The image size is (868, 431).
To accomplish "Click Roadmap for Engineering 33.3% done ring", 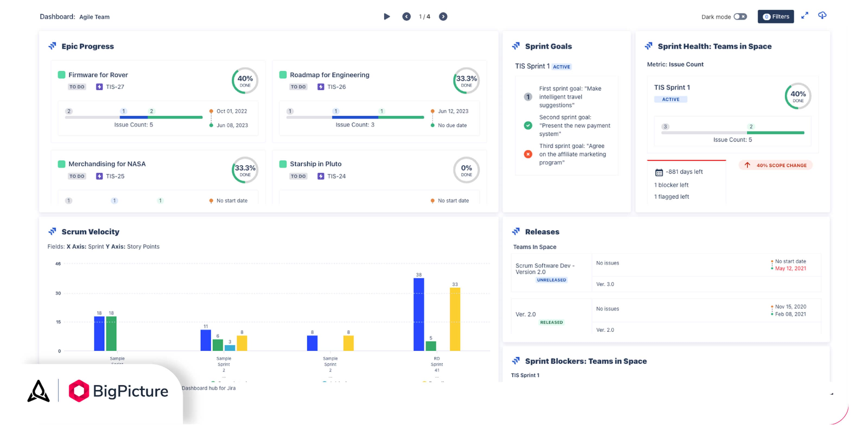I will pyautogui.click(x=466, y=81).
